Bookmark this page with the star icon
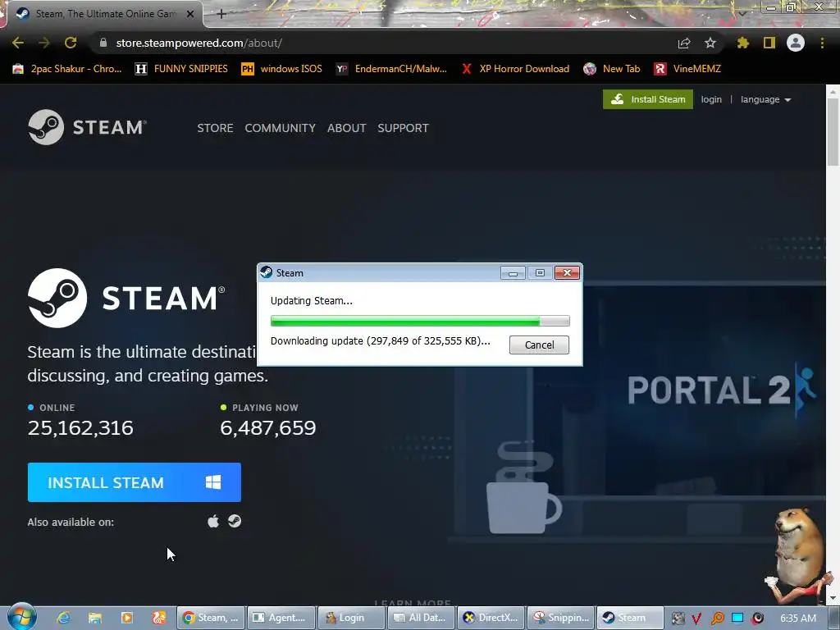This screenshot has width=840, height=630. click(710, 43)
